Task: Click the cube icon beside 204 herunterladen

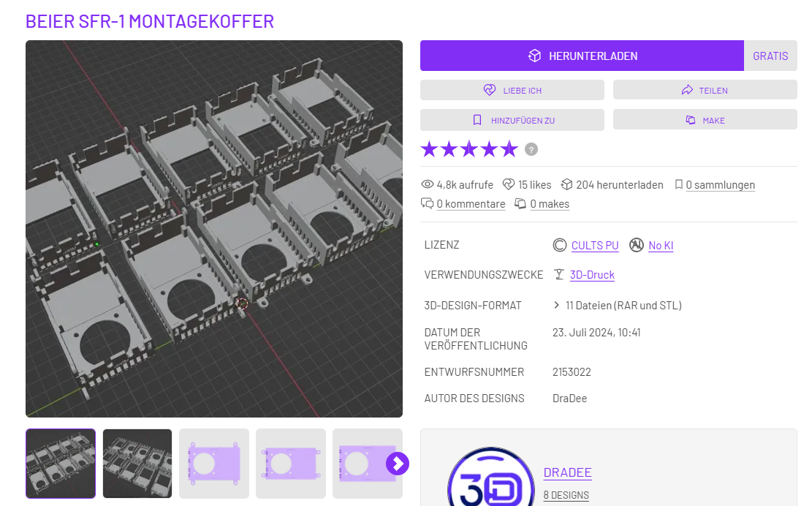Action: click(x=566, y=184)
